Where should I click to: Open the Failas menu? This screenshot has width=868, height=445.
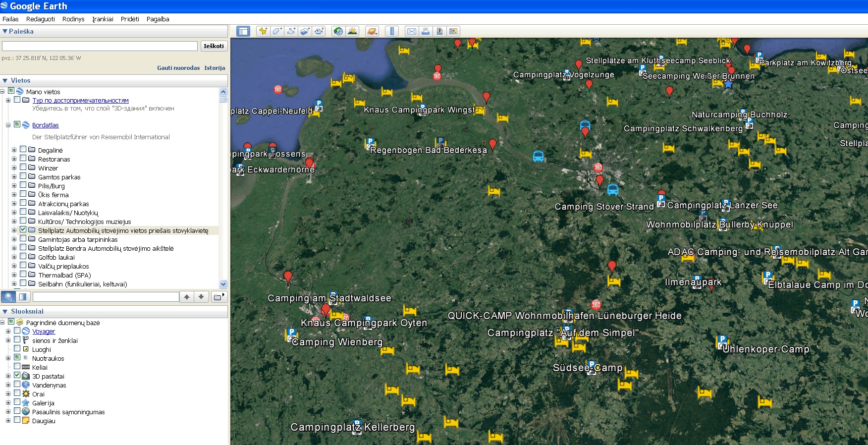(10, 19)
